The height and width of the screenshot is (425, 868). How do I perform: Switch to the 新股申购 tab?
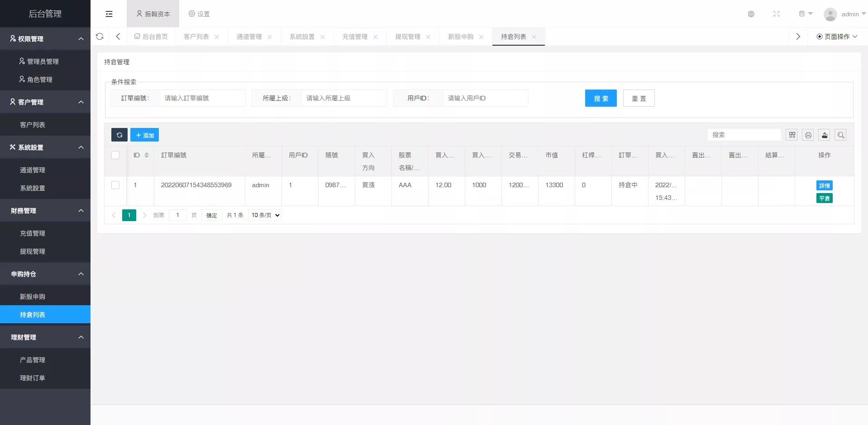coord(461,37)
